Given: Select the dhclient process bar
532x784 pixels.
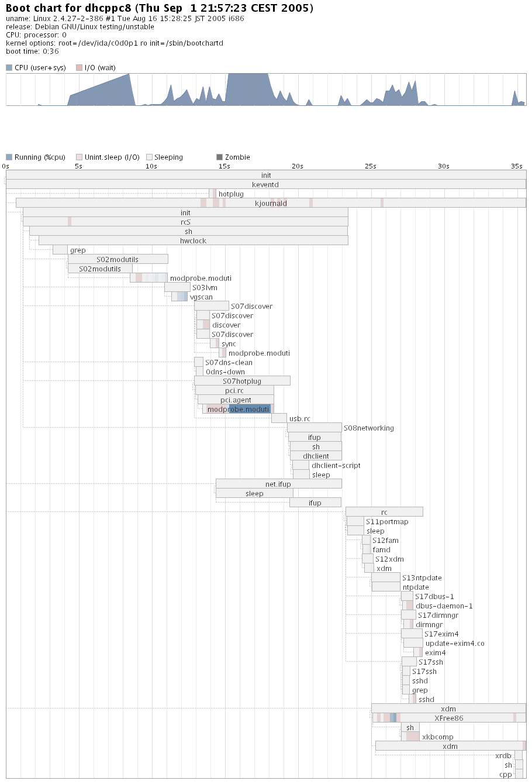Looking at the screenshot, I should (x=316, y=456).
